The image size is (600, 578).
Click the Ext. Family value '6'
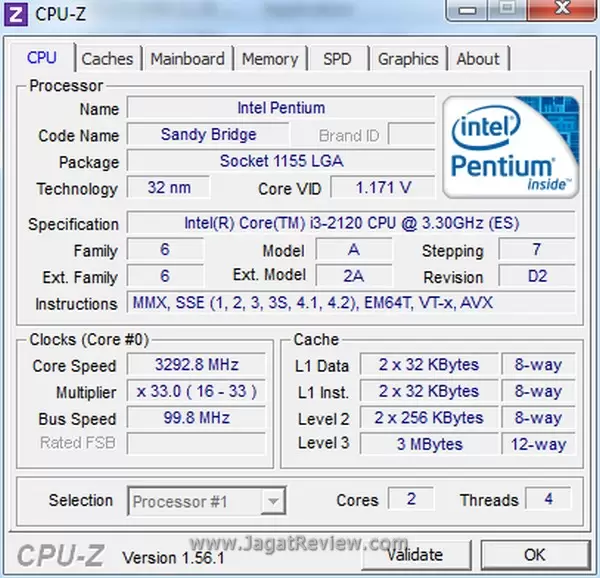click(165, 276)
